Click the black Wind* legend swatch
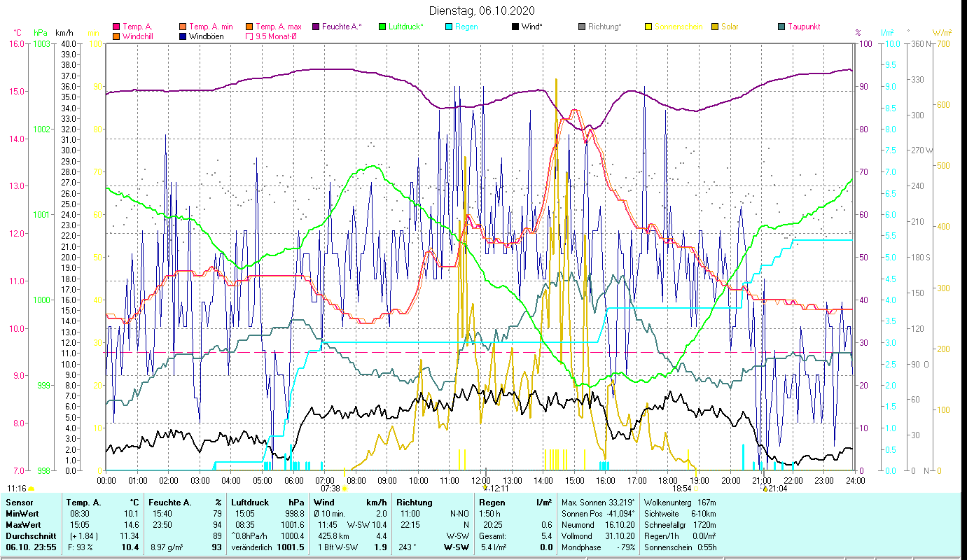 pos(515,27)
